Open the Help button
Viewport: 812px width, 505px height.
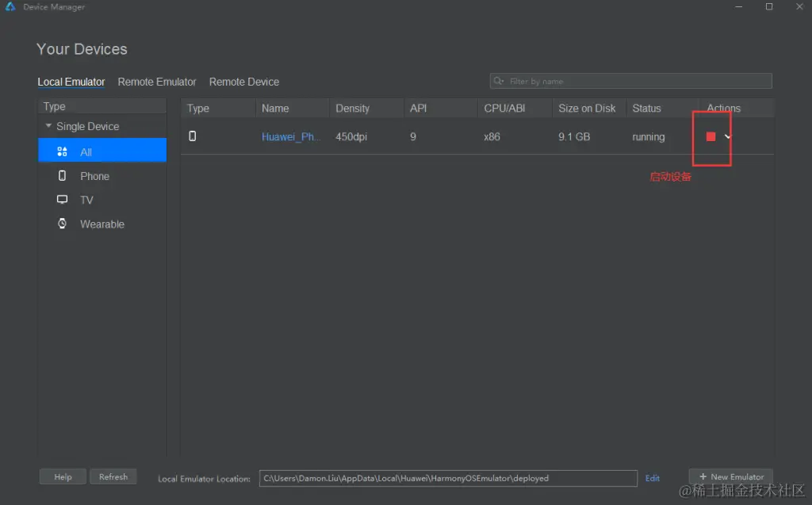pos(63,476)
